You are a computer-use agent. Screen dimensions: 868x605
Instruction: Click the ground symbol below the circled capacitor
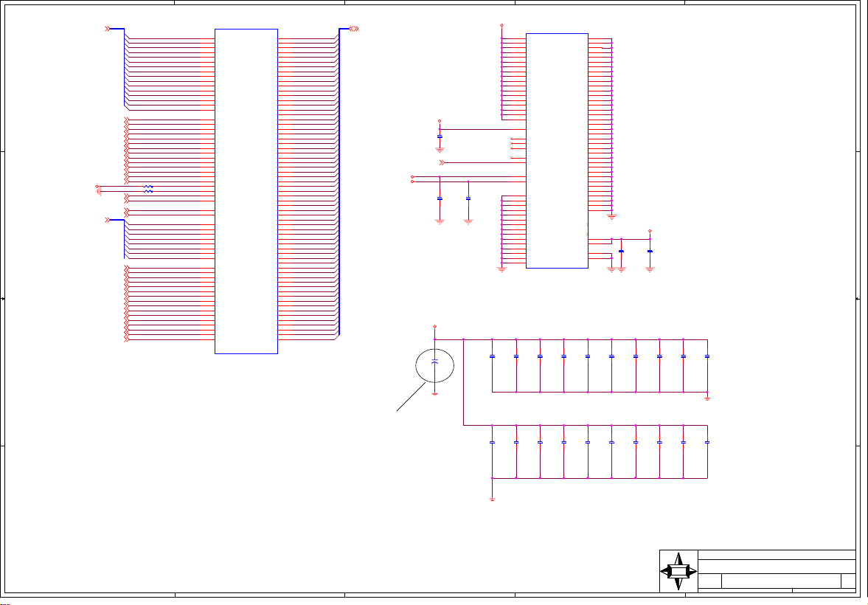434,393
